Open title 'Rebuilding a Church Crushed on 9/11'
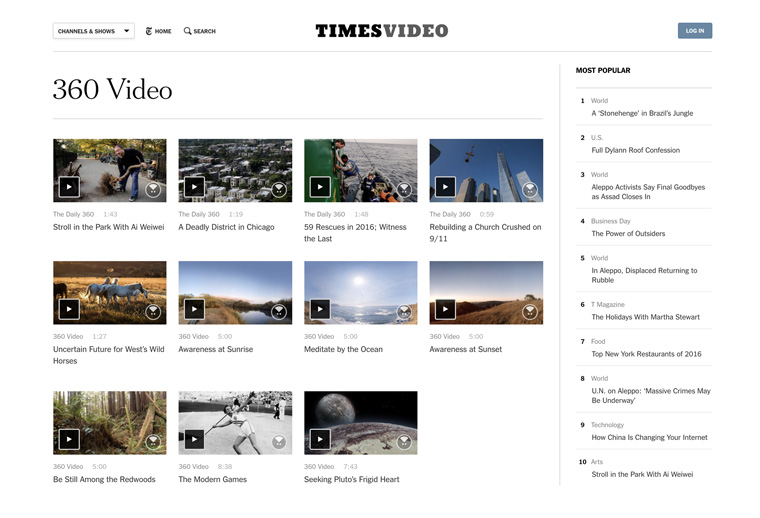The height and width of the screenshot is (518, 760). pyautogui.click(x=485, y=233)
